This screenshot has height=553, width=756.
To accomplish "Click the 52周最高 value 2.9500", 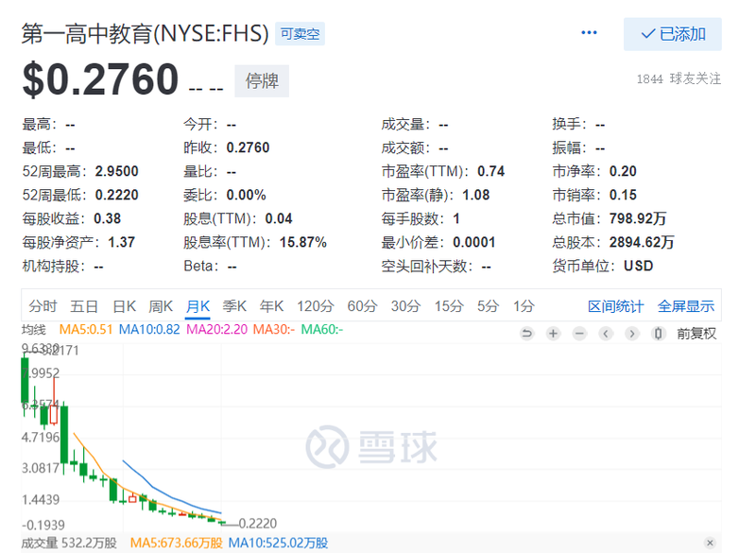I will pyautogui.click(x=116, y=172).
